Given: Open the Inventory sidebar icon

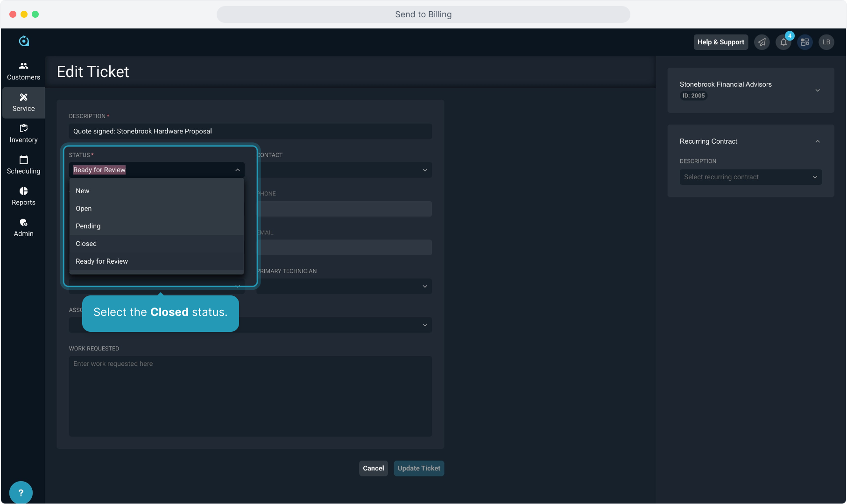Looking at the screenshot, I should click(23, 129).
